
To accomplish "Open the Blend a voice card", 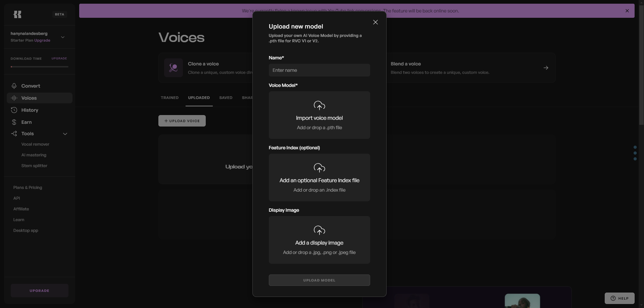I will tap(471, 68).
